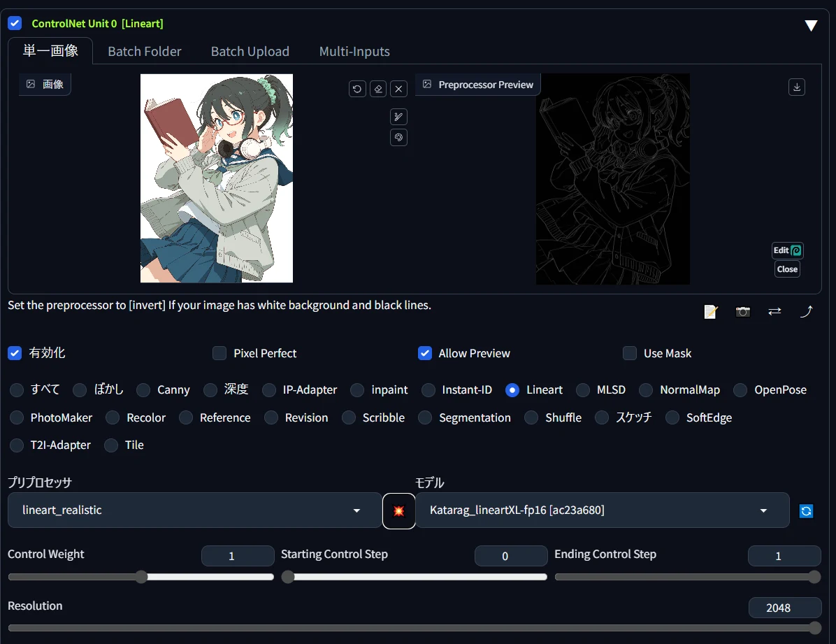This screenshot has width=836, height=644.
Task: Select the Canny control type
Action: [143, 390]
